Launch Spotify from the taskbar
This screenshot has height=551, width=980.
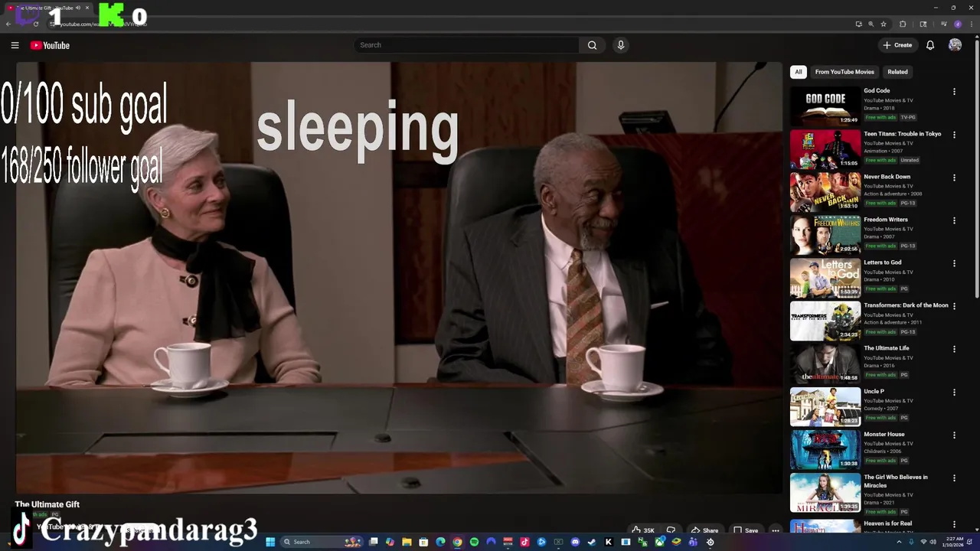point(474,542)
